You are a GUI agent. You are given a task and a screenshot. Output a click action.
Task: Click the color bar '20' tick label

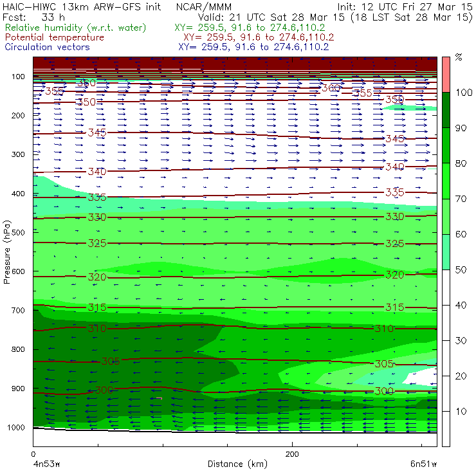tap(461, 376)
